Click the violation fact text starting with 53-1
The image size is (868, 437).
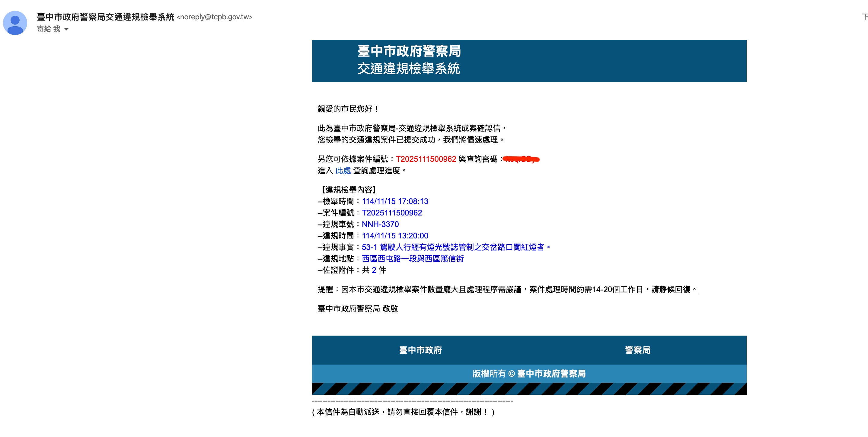coord(456,247)
